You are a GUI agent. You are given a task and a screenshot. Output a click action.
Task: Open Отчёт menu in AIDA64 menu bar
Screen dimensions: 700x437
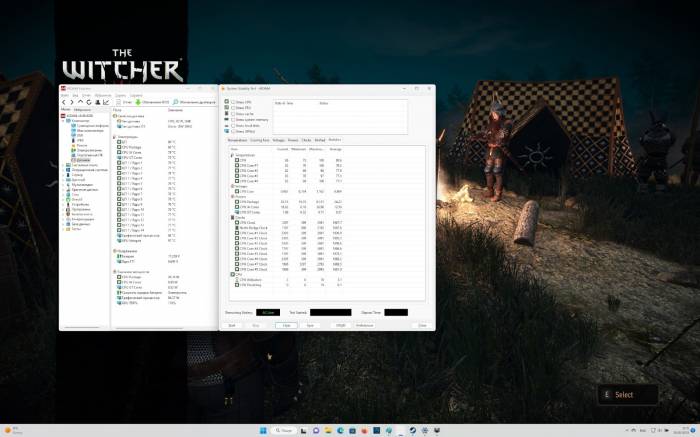click(x=87, y=96)
